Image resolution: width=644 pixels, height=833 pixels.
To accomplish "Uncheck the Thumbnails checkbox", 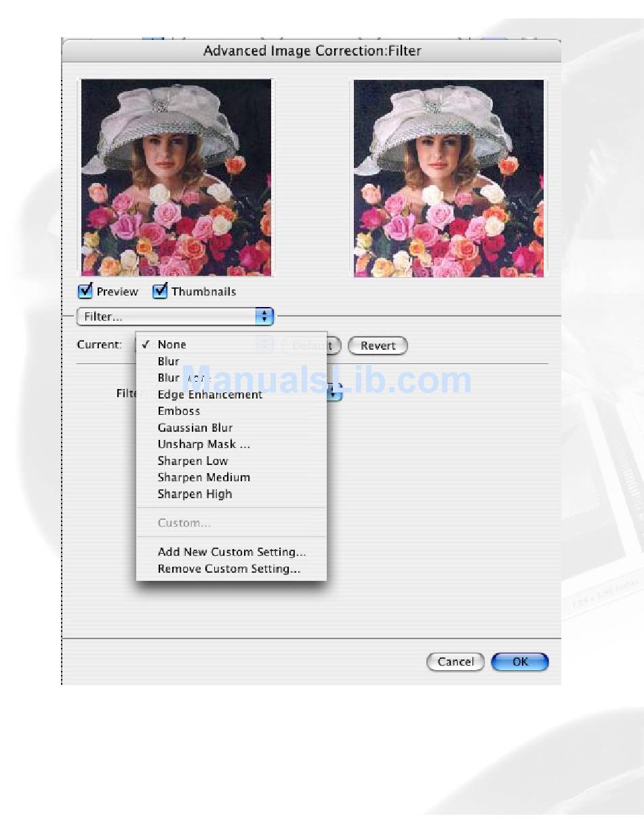I will (160, 291).
